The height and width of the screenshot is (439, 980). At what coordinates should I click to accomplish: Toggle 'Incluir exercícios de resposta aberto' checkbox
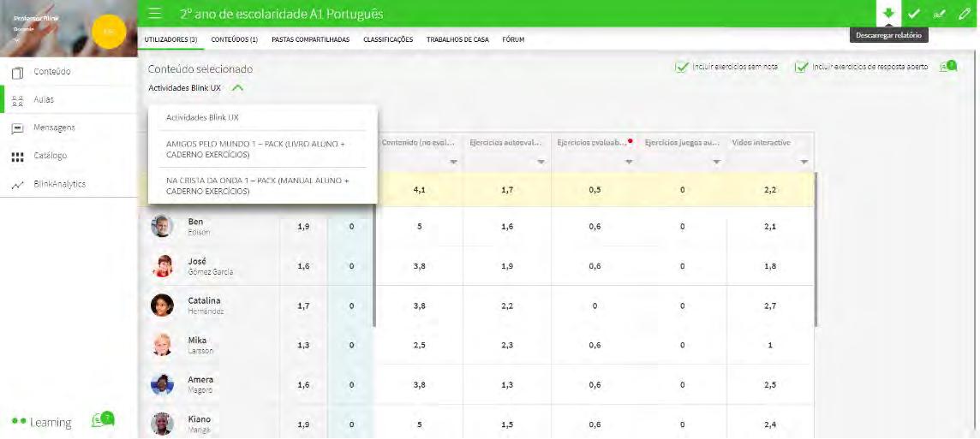click(801, 67)
